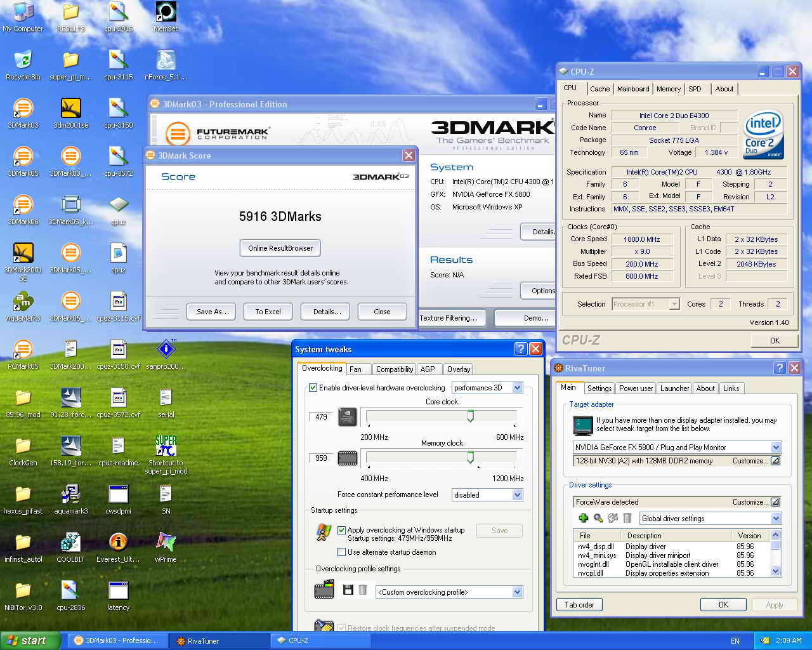Screen dimensions: 812x650
Task: Launch the wPrime desktop icon
Action: 166,548
